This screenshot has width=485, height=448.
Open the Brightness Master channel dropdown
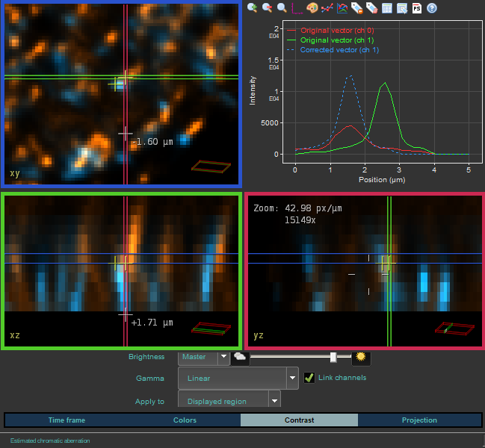tap(223, 357)
